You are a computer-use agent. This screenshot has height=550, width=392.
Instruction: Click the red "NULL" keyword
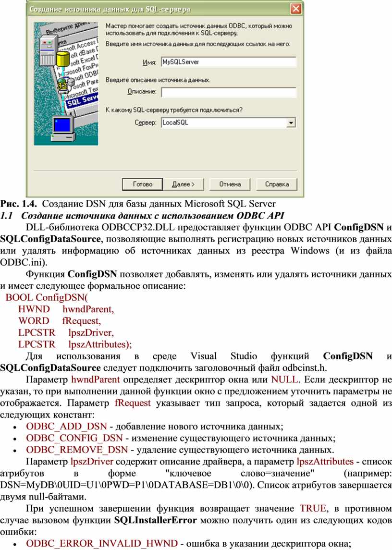[x=284, y=379]
